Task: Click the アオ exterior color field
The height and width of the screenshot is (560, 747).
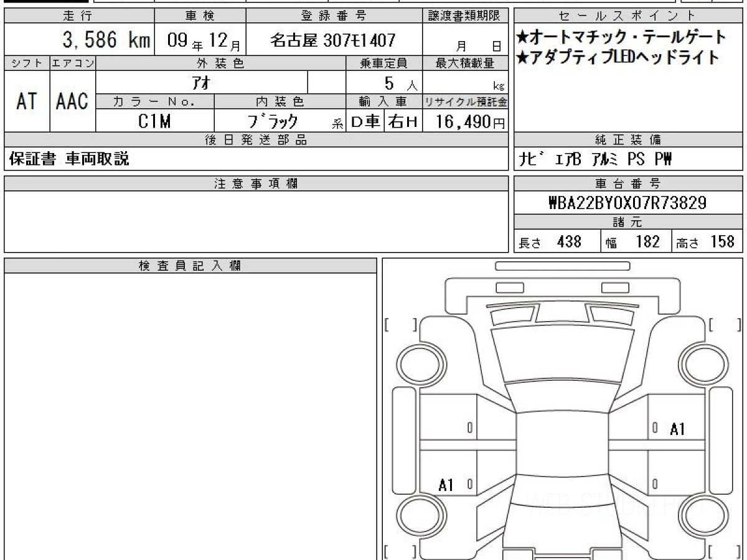Action: click(x=202, y=82)
